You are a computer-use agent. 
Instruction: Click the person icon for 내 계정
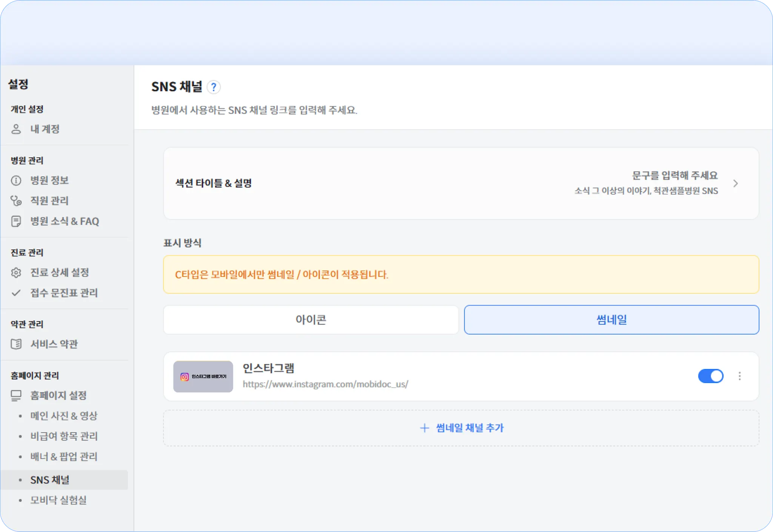pyautogui.click(x=16, y=129)
